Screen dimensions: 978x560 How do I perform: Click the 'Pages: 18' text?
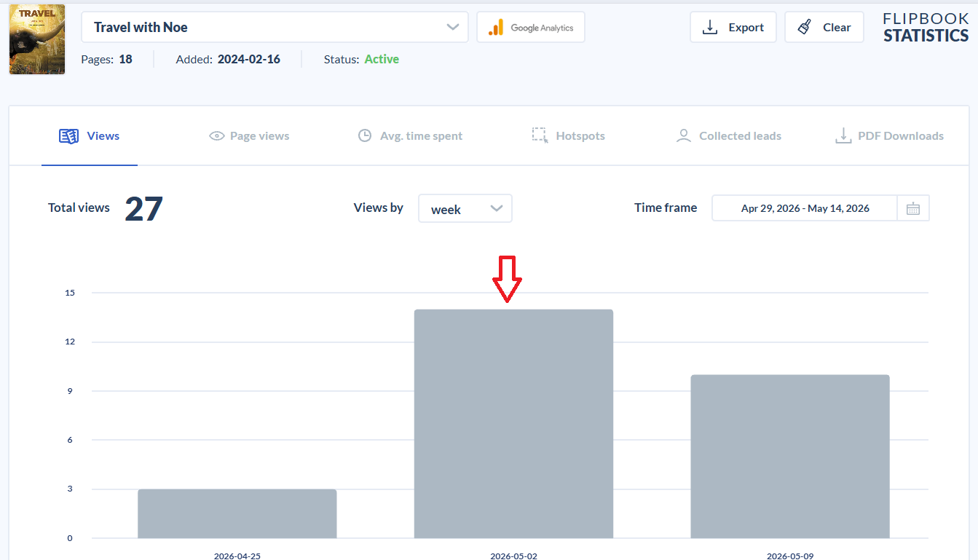pos(106,60)
